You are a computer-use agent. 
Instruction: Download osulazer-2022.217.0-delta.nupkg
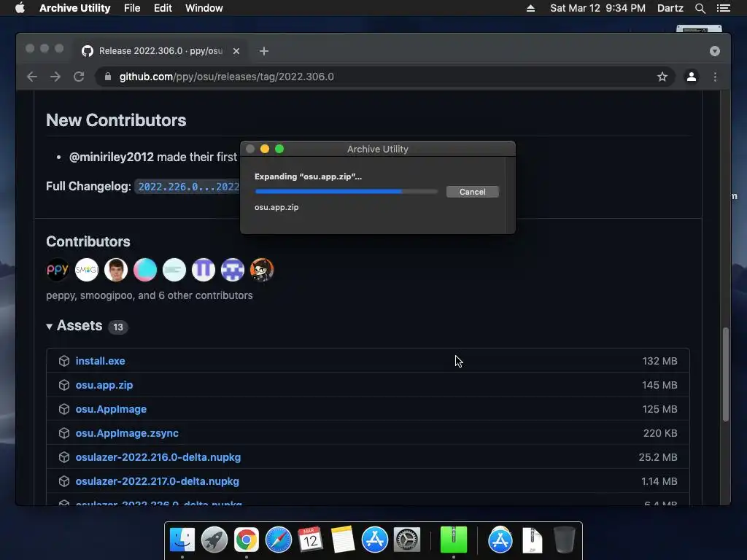point(158,481)
